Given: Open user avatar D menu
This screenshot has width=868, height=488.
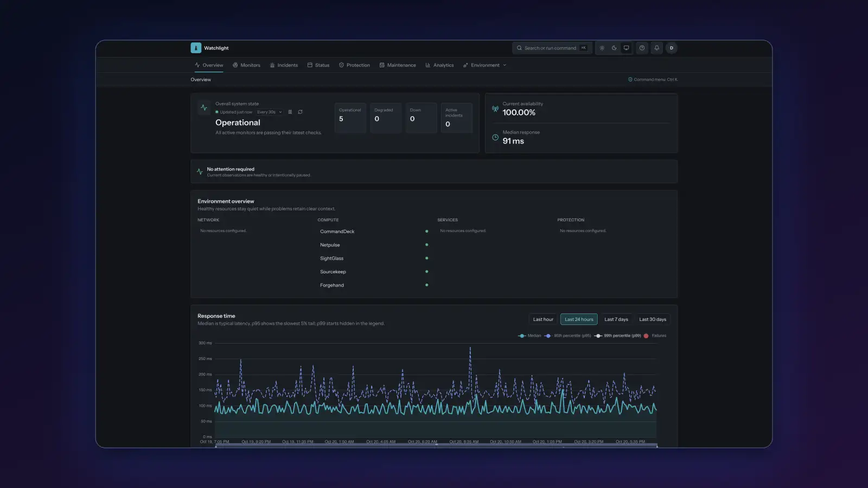Looking at the screenshot, I should pos(671,48).
